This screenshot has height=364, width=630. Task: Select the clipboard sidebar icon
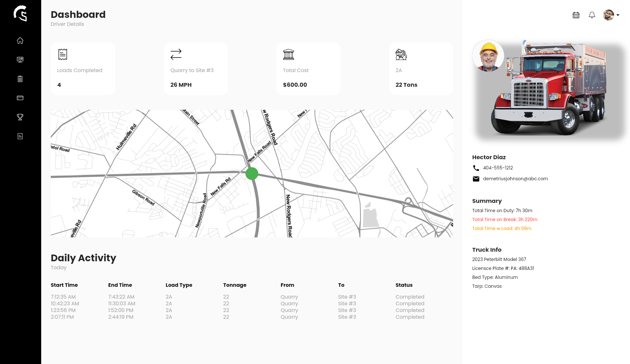click(20, 79)
